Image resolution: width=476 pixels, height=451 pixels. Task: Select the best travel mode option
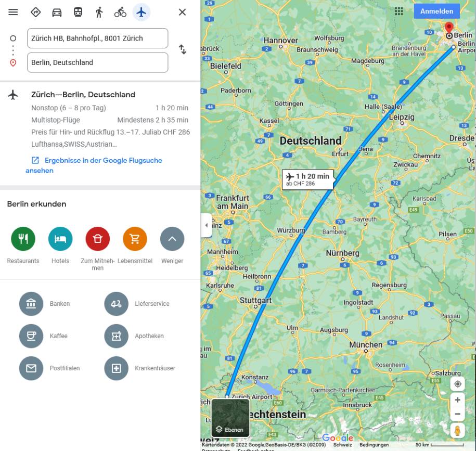[x=36, y=12]
